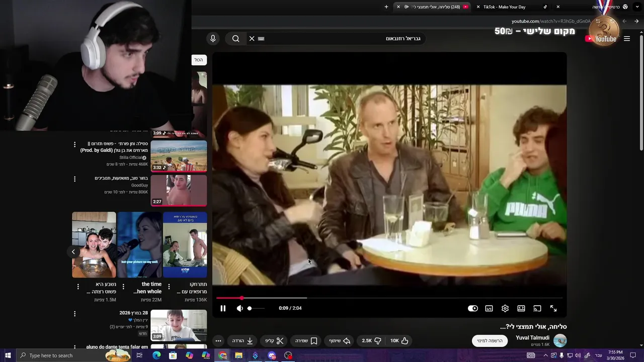This screenshot has width=644, height=362.
Task: Pause the YouTube video
Action: coord(223,308)
